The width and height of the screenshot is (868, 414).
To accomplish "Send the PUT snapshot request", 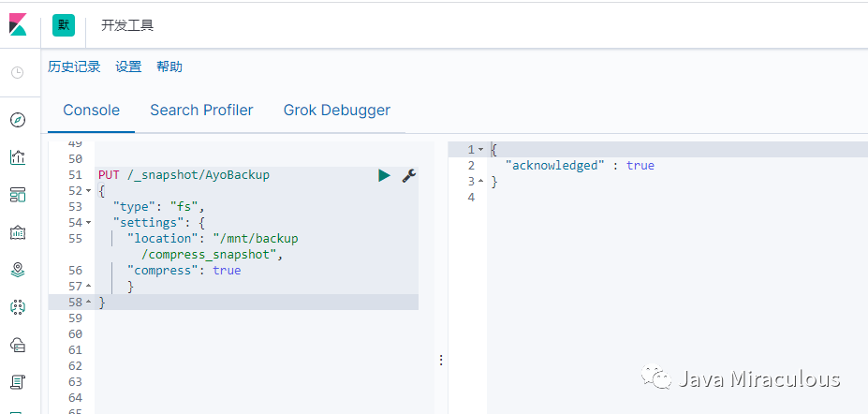I will [x=384, y=175].
